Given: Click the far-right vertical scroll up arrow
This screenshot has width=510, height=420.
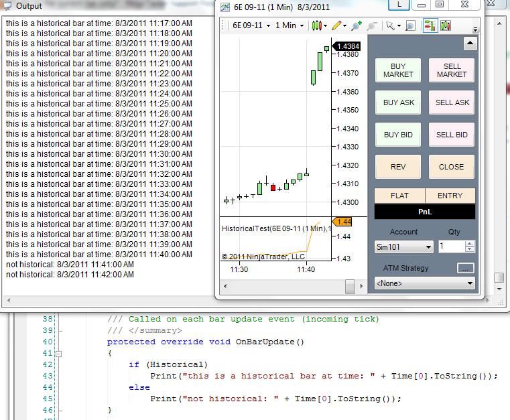Looking at the screenshot, I should point(499,23).
